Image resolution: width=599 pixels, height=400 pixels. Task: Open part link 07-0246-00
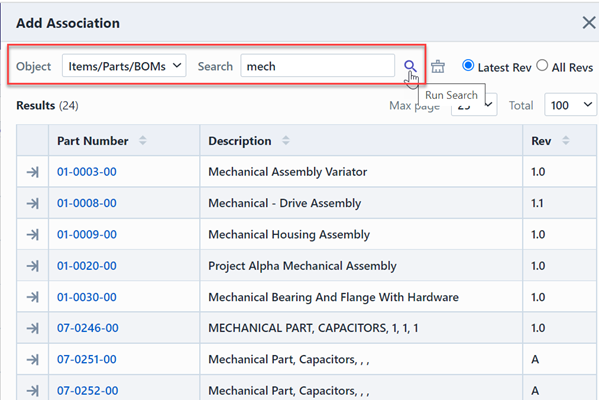click(87, 328)
